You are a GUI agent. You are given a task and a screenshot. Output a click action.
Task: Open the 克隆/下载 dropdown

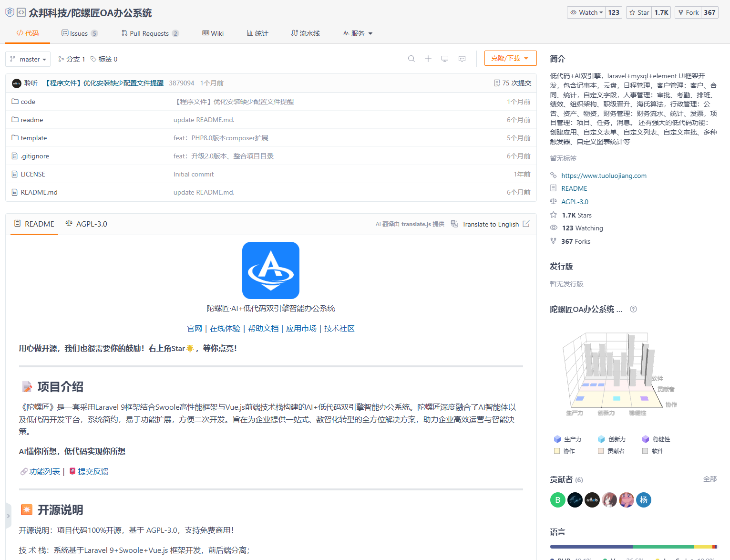(510, 58)
